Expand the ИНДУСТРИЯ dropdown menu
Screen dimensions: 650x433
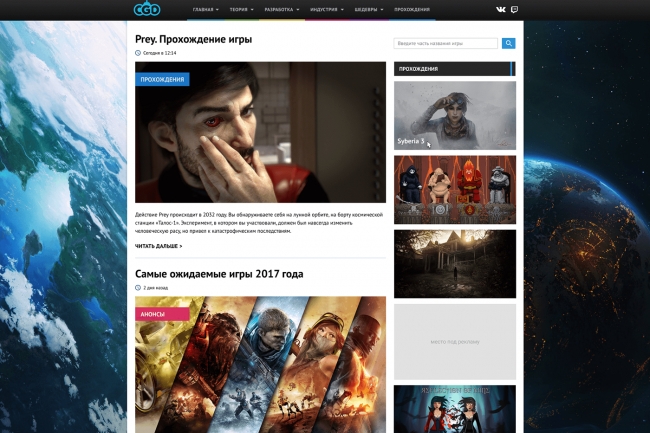(x=327, y=10)
